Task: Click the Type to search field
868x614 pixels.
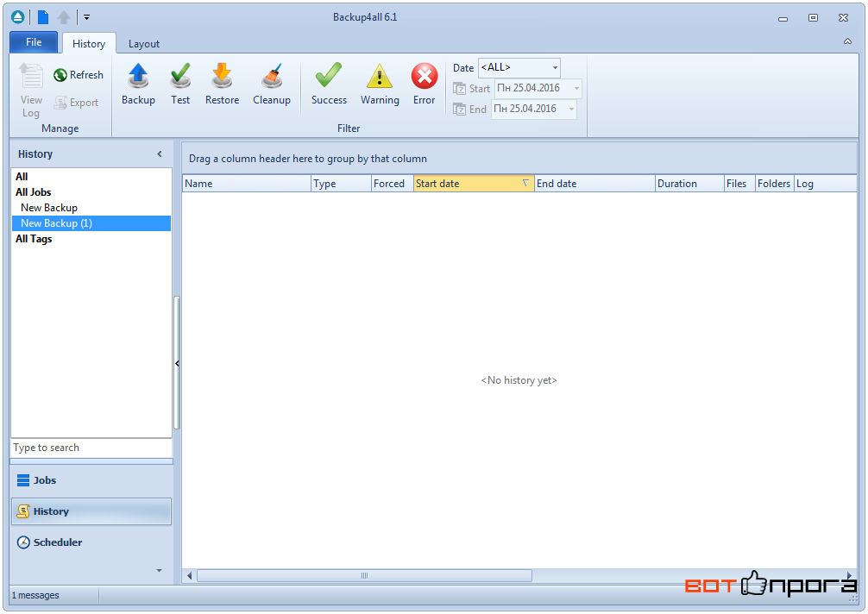Action: [x=91, y=448]
